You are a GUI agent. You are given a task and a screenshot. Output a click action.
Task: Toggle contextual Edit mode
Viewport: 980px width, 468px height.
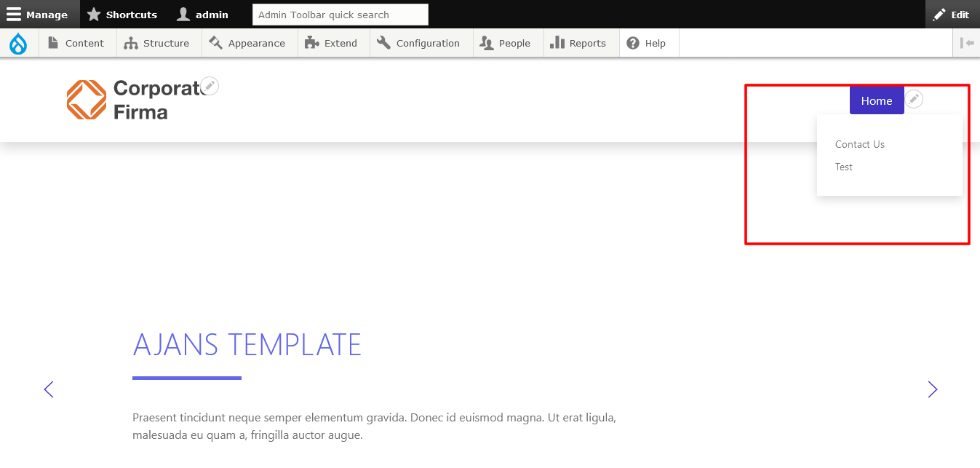click(952, 14)
